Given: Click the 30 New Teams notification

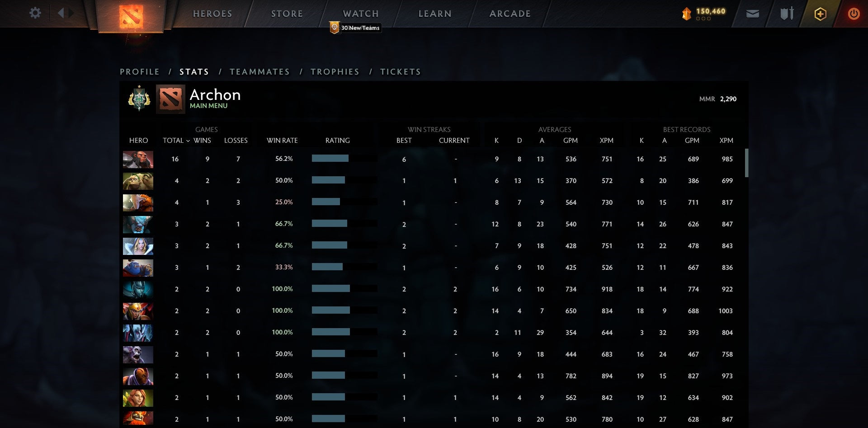Looking at the screenshot, I should (x=356, y=28).
